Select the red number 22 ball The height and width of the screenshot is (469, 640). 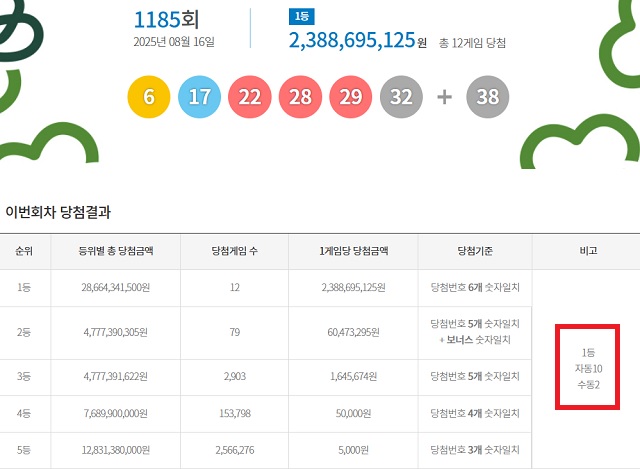click(x=250, y=96)
